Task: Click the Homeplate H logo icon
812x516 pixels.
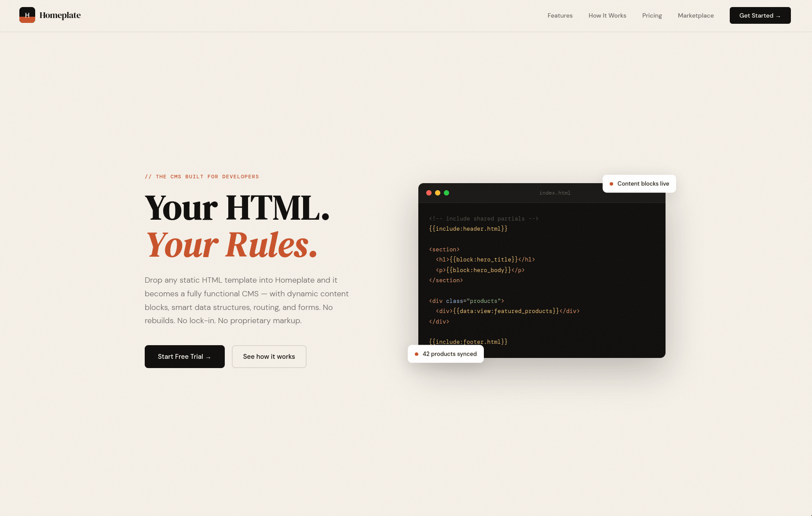Action: (27, 15)
